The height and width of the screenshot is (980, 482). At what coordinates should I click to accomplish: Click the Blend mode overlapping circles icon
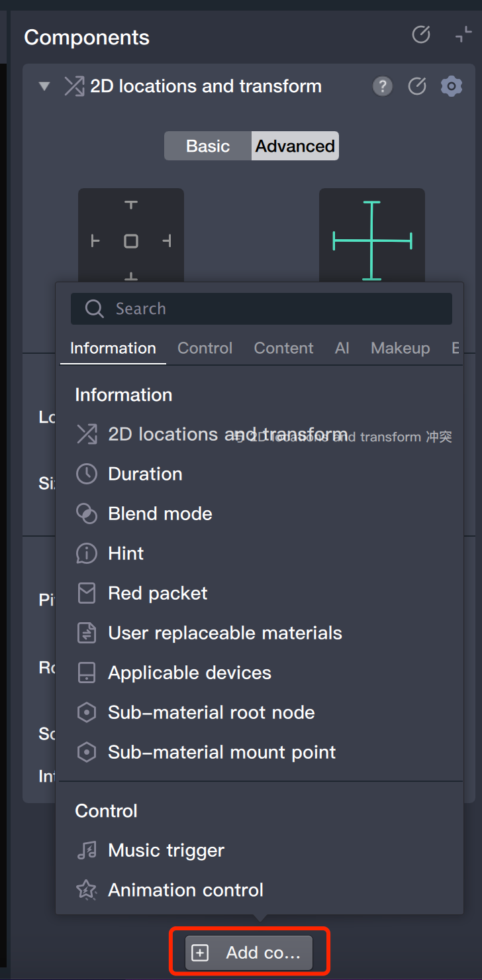(87, 514)
